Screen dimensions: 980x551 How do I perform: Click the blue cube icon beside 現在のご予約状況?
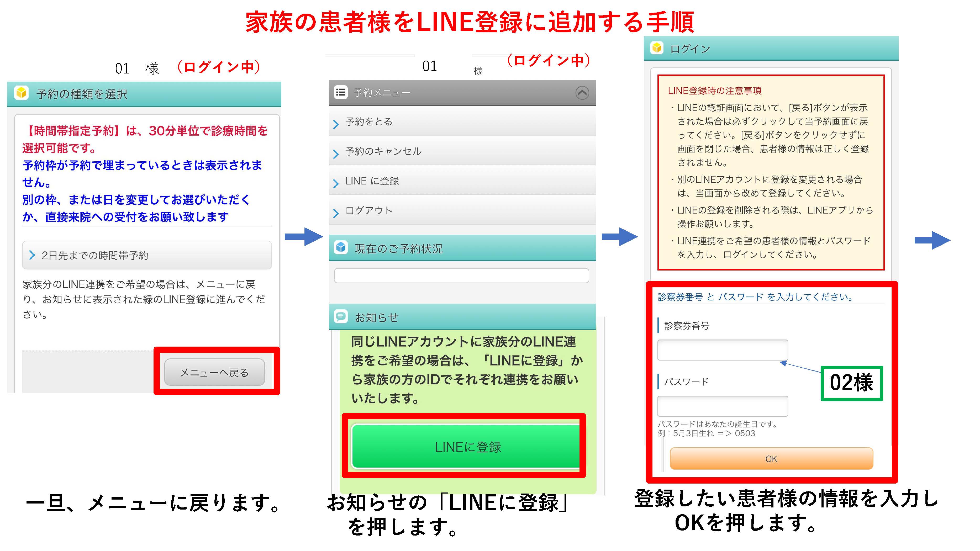tap(341, 247)
